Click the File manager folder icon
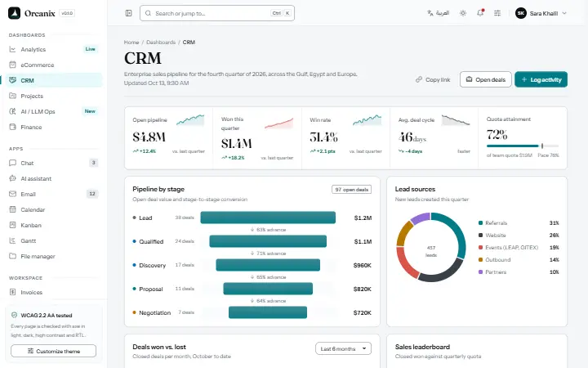The image size is (588, 368). (x=12, y=256)
